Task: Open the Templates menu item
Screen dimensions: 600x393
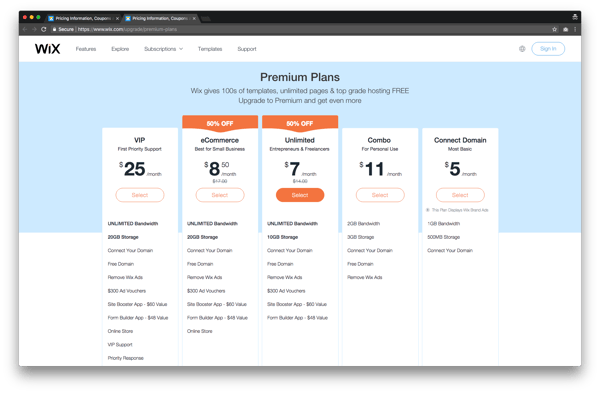Action: (210, 49)
